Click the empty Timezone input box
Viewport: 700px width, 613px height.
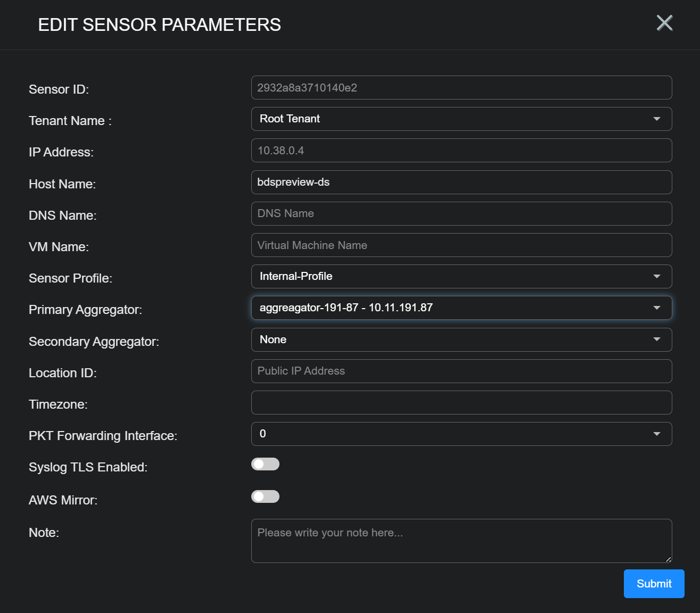click(461, 402)
